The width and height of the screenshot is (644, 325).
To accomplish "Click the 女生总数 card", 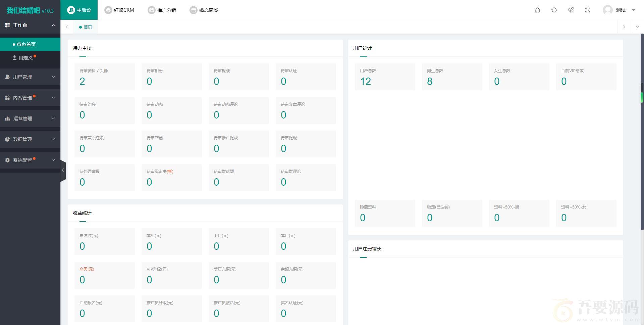I will pos(519,77).
